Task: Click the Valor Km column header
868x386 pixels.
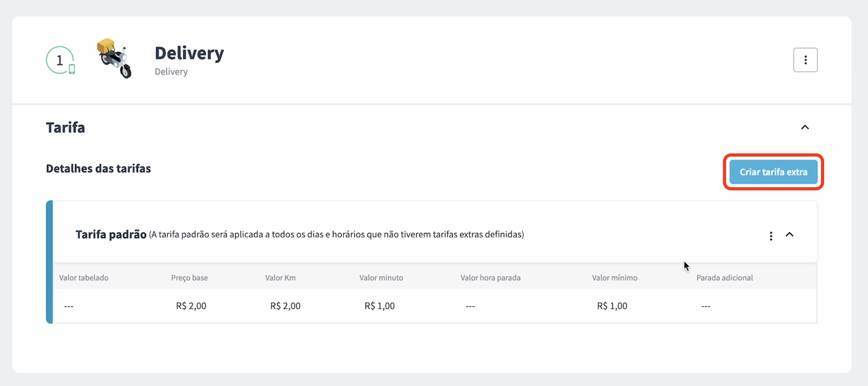Action: [x=280, y=278]
